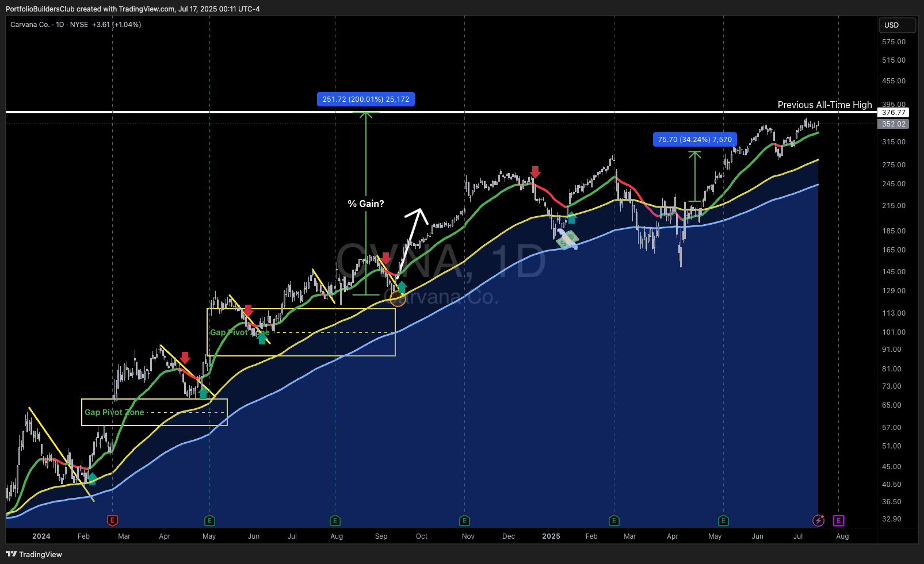
Task: Click the red earnings E marker before March 2024
Action: coord(113,520)
